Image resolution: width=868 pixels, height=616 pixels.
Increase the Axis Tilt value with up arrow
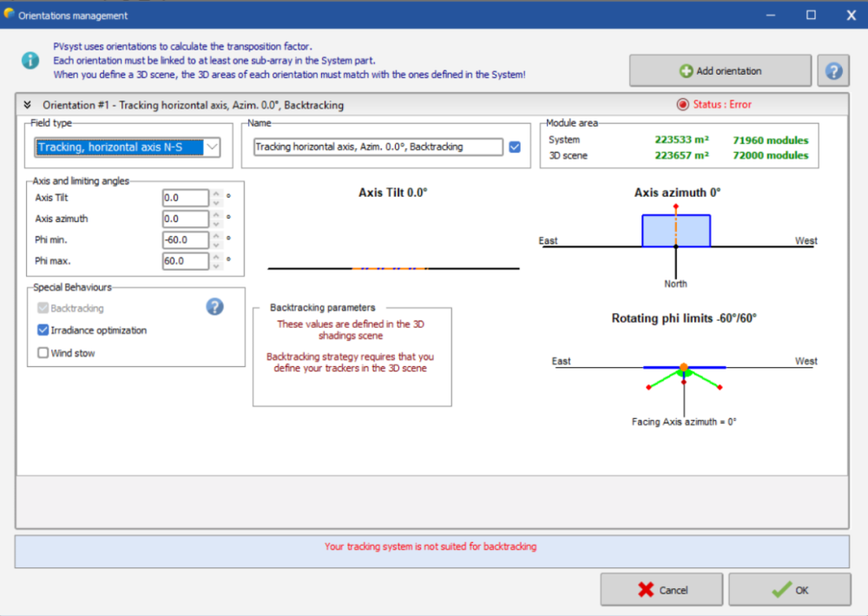pyautogui.click(x=215, y=194)
